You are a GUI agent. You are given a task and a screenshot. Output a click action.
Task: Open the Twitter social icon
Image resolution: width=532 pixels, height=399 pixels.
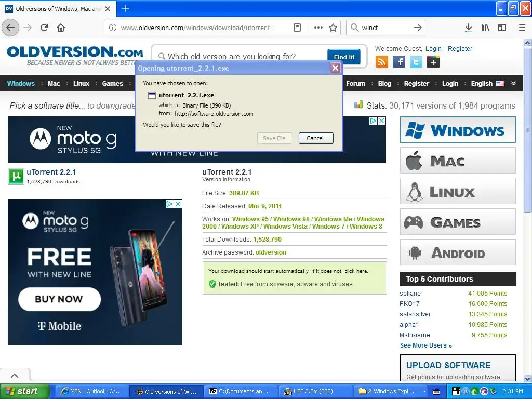point(416,62)
